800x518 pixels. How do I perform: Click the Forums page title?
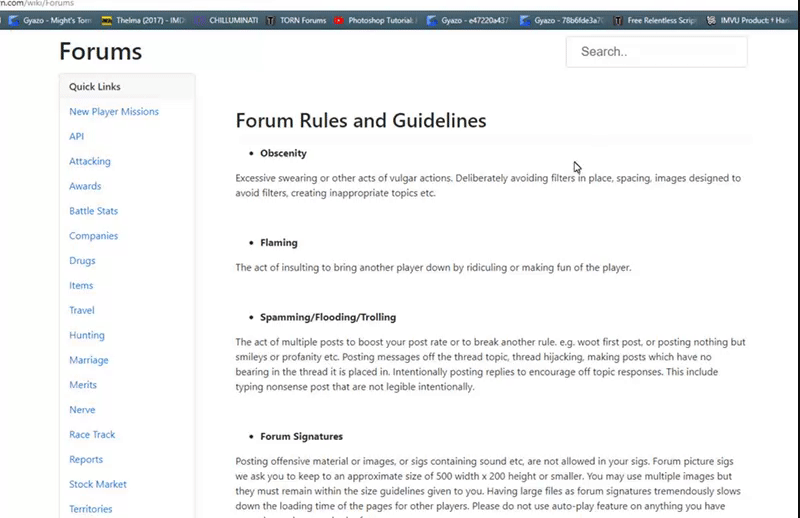click(101, 52)
